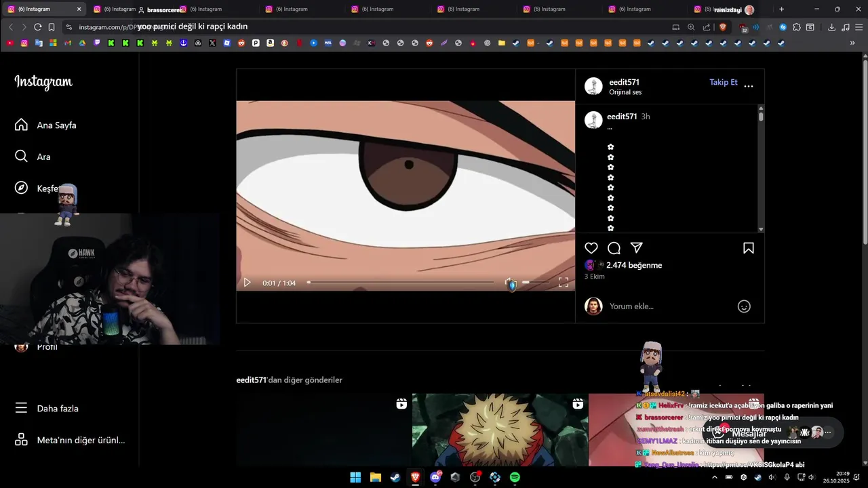Switch to the sixth Instagram tab
Image resolution: width=868 pixels, height=488 pixels.
click(473, 9)
